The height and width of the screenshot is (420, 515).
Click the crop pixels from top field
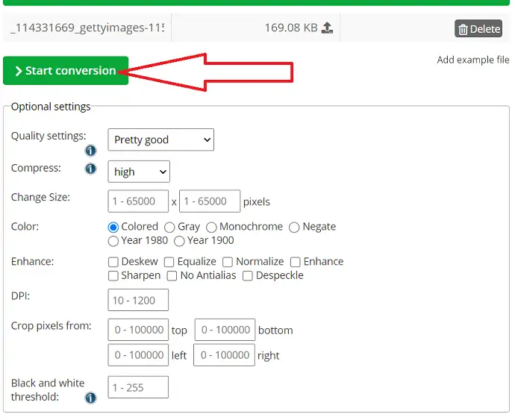(138, 330)
